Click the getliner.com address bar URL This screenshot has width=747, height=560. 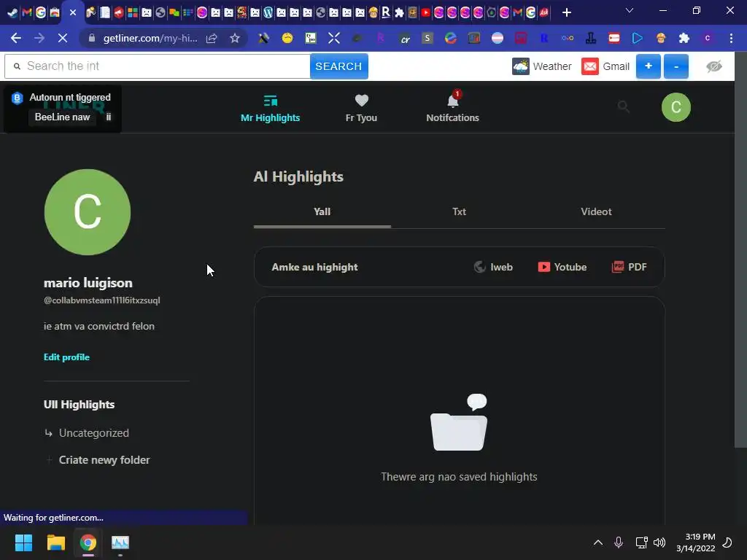[x=150, y=38]
